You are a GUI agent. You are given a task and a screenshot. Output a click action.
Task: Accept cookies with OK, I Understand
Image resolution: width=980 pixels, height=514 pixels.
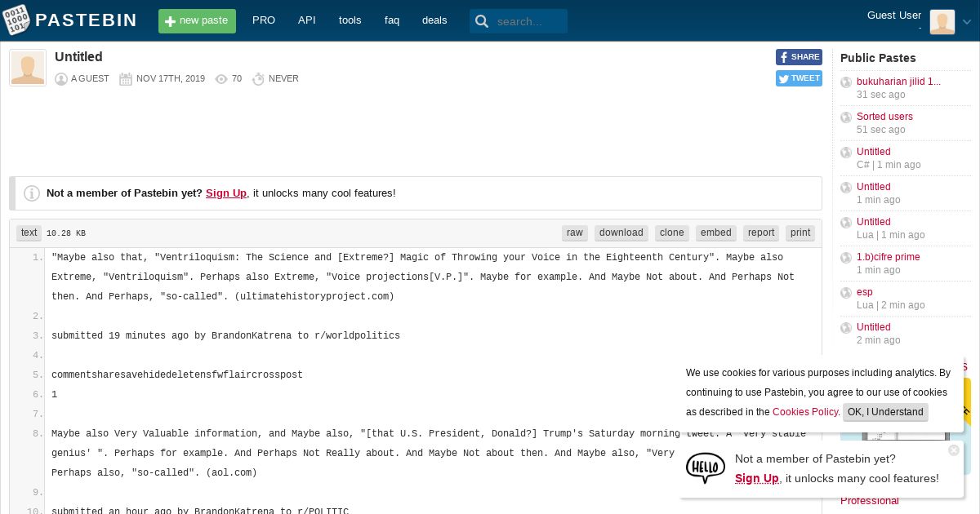[885, 412]
